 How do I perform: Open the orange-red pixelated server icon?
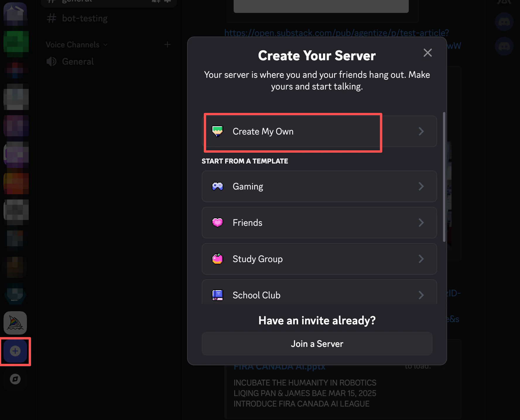pyautogui.click(x=16, y=183)
